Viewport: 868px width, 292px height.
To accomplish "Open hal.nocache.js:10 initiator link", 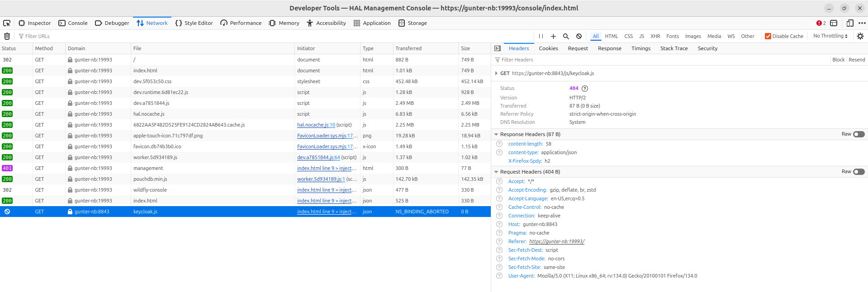I will (316, 125).
